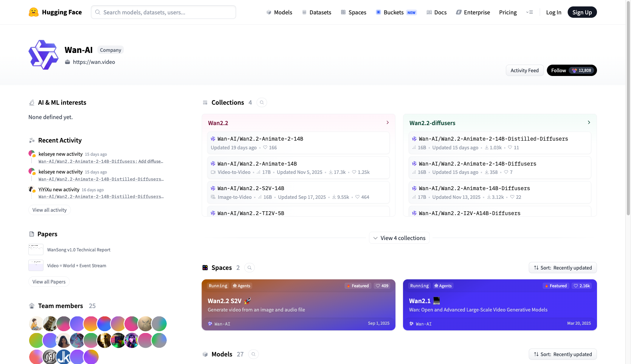Click the WanSong paper thumbnail icon
Screen dimensions: 631x364
tap(36, 250)
